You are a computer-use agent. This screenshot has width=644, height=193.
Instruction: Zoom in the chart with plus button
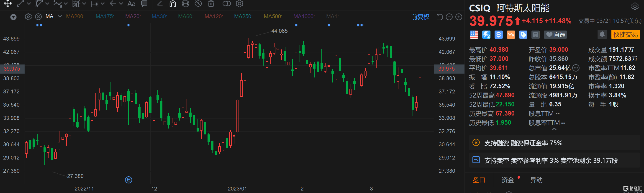pos(459,17)
